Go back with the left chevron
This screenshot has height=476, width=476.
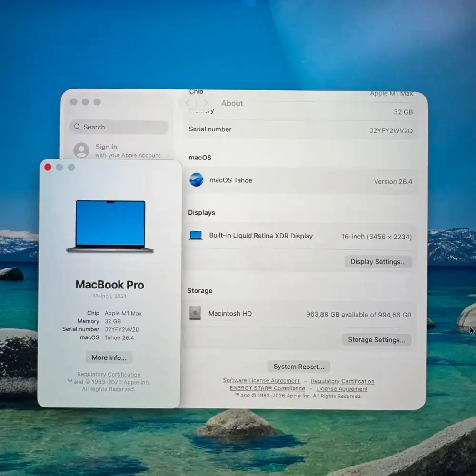click(188, 103)
